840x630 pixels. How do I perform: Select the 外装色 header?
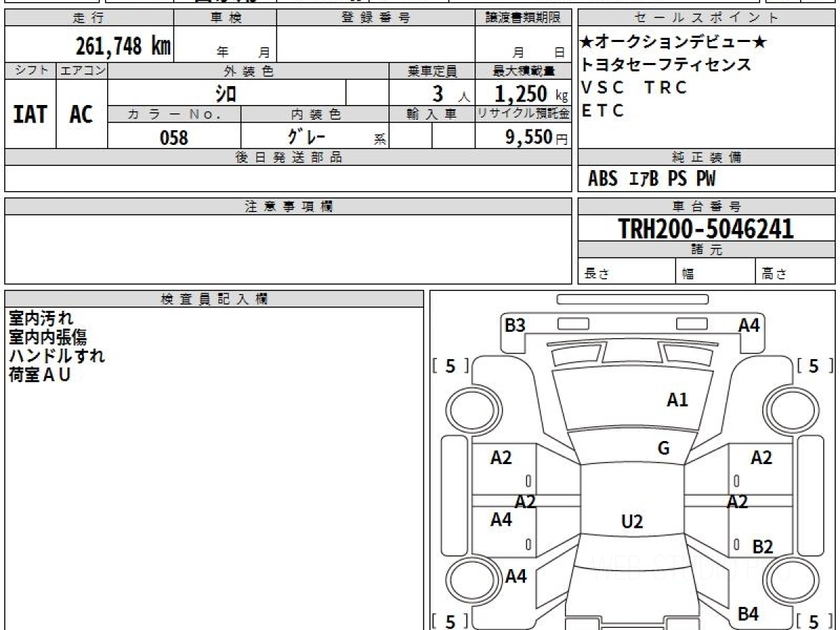coord(248,71)
